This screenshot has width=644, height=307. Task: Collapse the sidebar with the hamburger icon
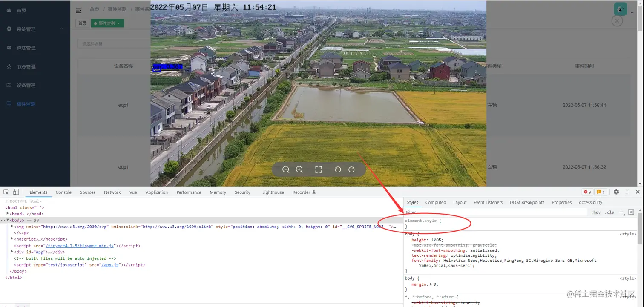pos(79,11)
